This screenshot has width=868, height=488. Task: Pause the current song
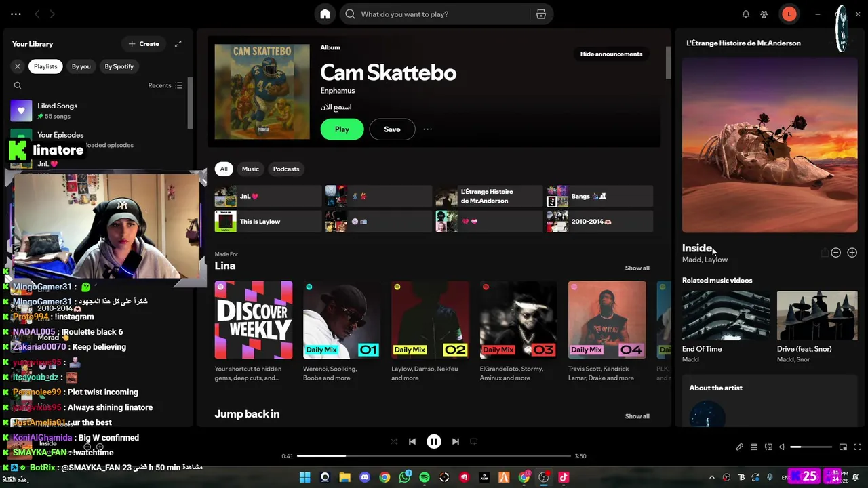pos(434,442)
